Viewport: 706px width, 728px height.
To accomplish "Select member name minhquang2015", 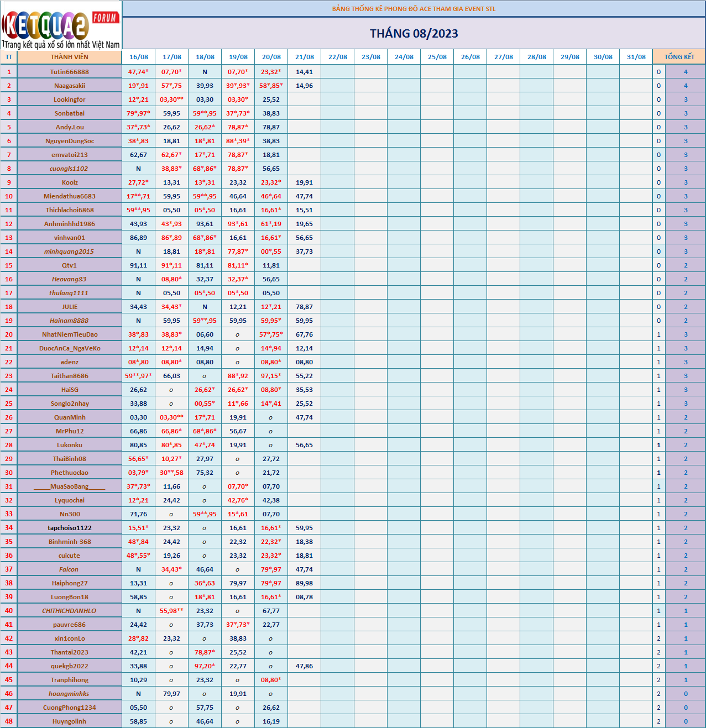I will click(70, 252).
